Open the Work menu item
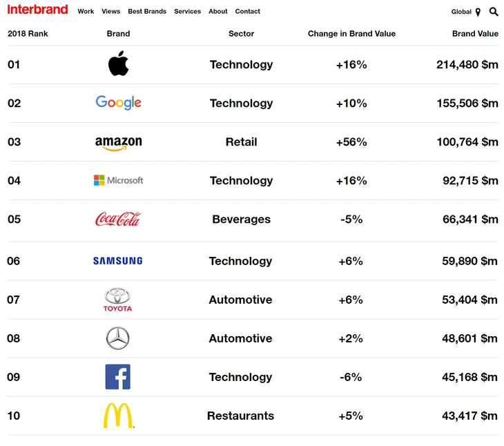 [86, 12]
